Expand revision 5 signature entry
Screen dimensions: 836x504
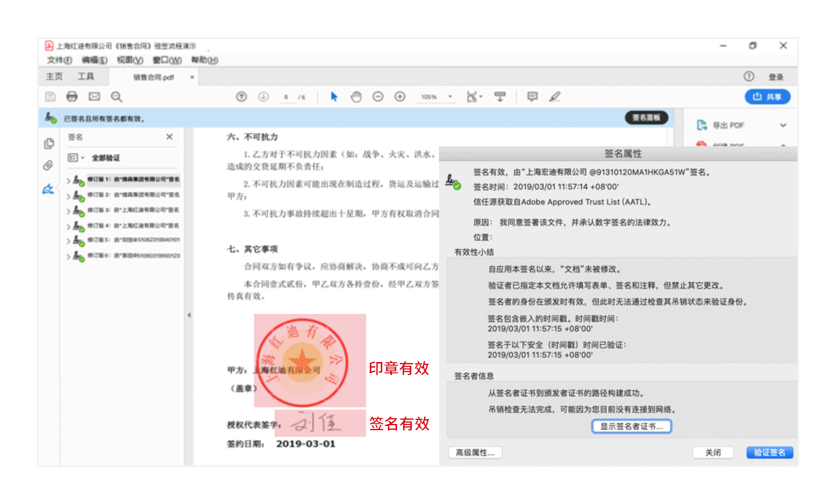click(x=68, y=241)
